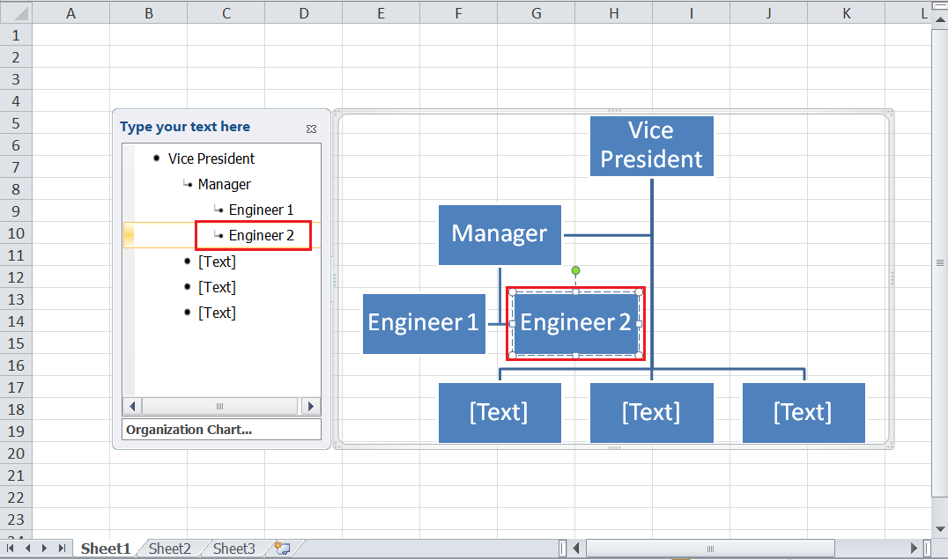This screenshot has height=560, width=948.
Task: Select row 23 header
Action: [16, 519]
